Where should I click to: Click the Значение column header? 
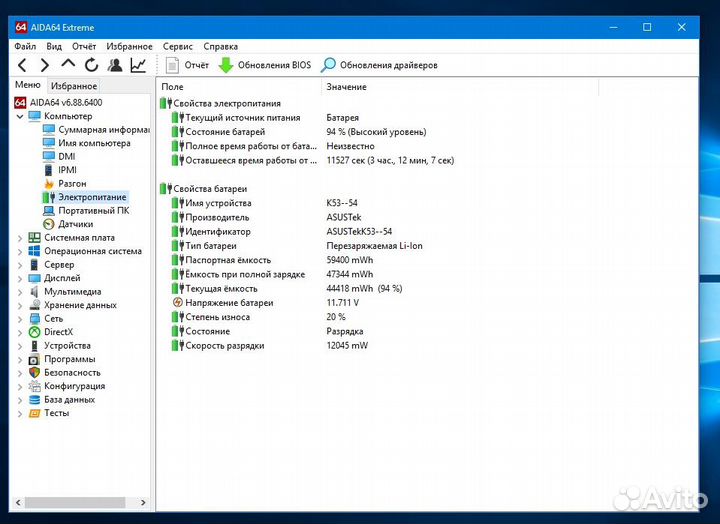346,87
